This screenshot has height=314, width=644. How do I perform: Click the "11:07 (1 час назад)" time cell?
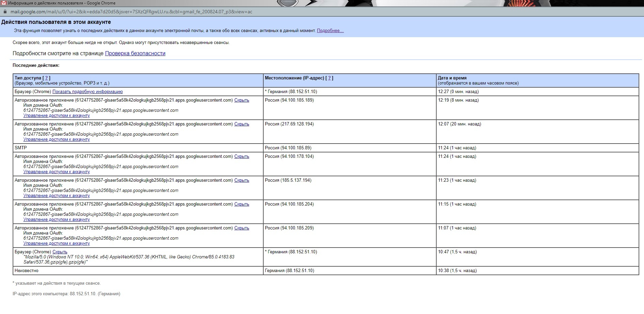537,236
